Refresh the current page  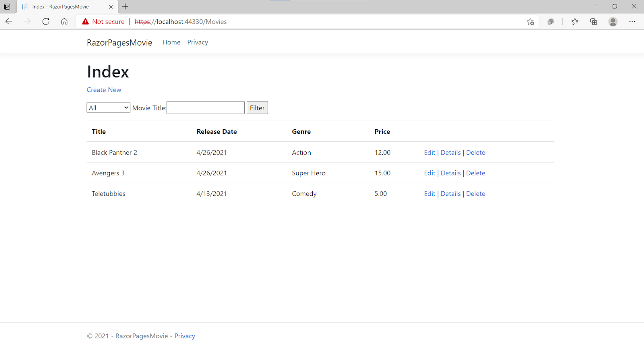point(46,21)
